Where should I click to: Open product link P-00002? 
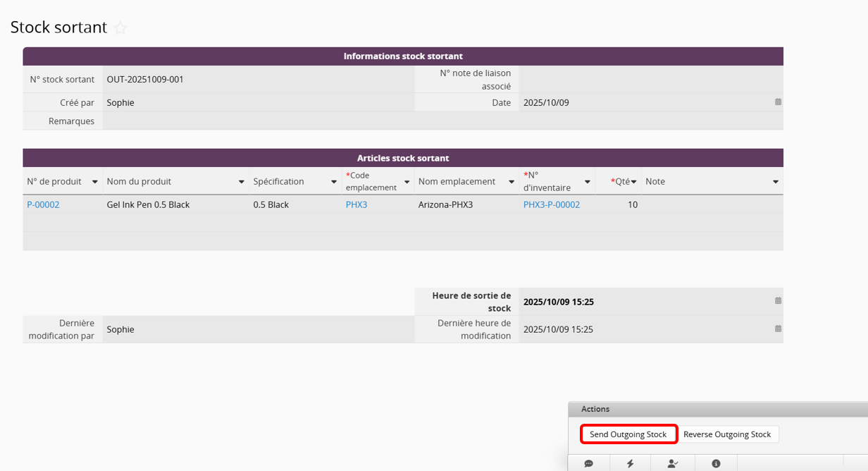(43, 204)
